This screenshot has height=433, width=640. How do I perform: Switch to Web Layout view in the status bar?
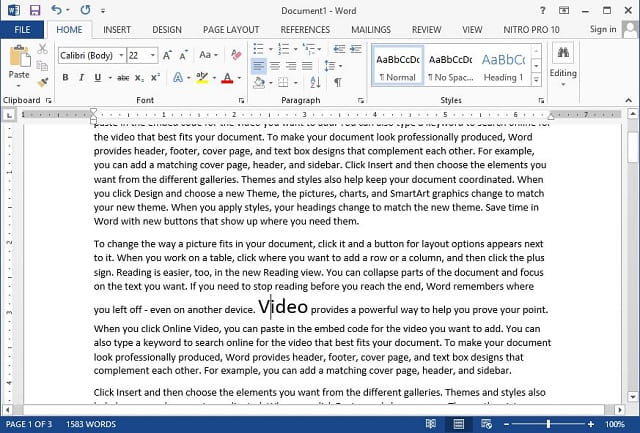[486, 424]
